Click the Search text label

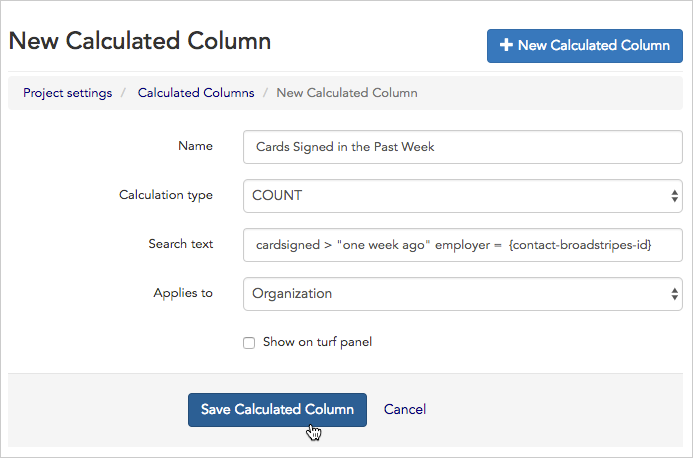[x=180, y=244]
